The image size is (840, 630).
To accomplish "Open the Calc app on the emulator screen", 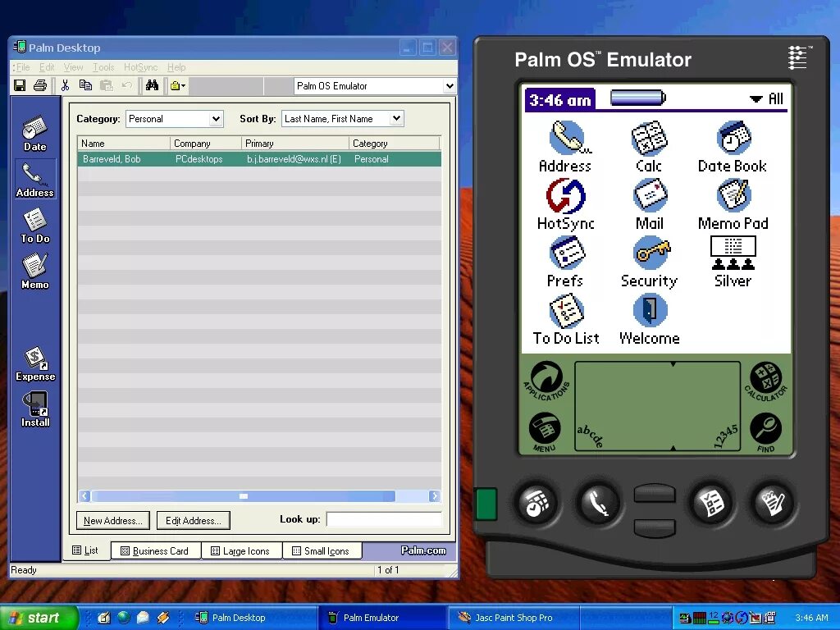I will tap(649, 146).
